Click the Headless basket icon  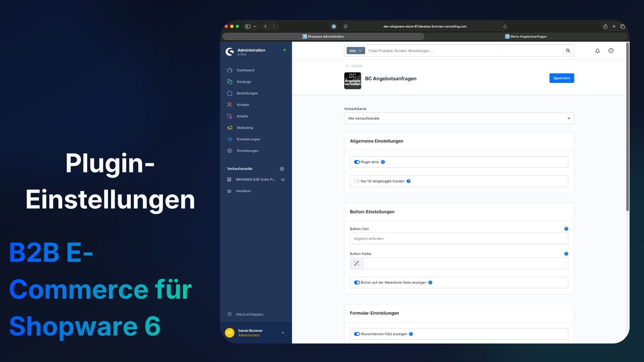pyautogui.click(x=229, y=191)
